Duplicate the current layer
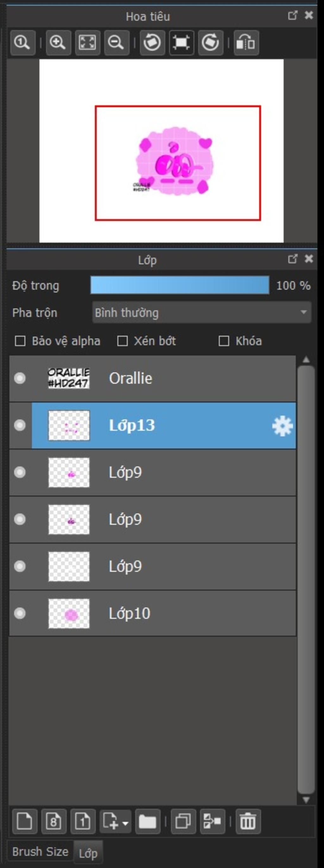The image size is (324, 868). [184, 821]
